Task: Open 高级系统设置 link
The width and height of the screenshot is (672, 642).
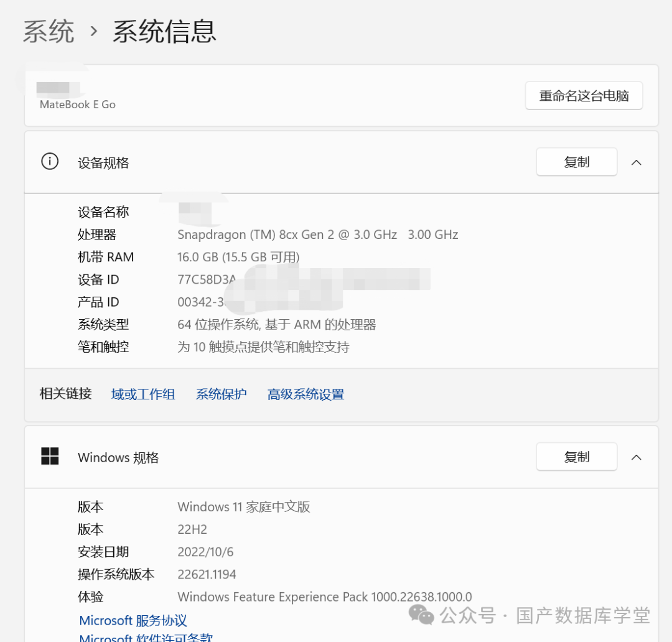Action: pyautogui.click(x=306, y=394)
